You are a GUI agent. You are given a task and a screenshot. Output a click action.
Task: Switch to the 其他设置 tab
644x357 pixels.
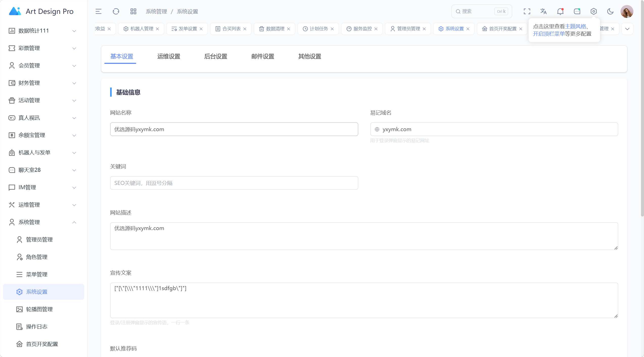tap(310, 57)
